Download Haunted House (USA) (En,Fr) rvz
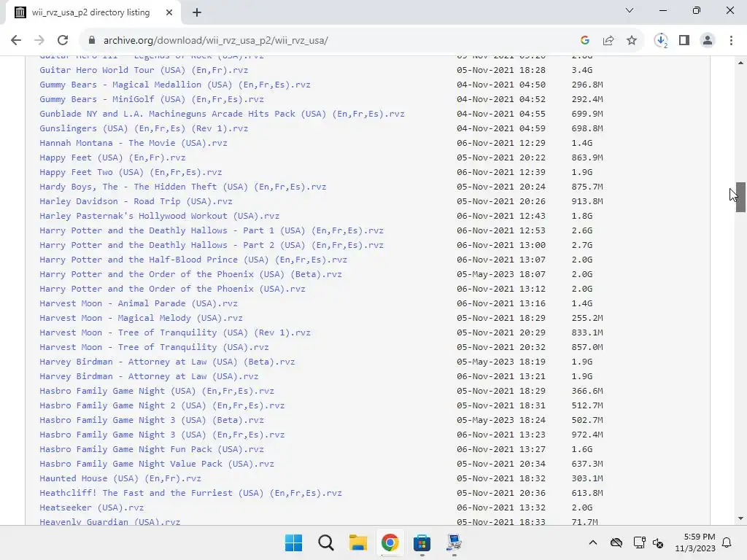 pyautogui.click(x=120, y=478)
